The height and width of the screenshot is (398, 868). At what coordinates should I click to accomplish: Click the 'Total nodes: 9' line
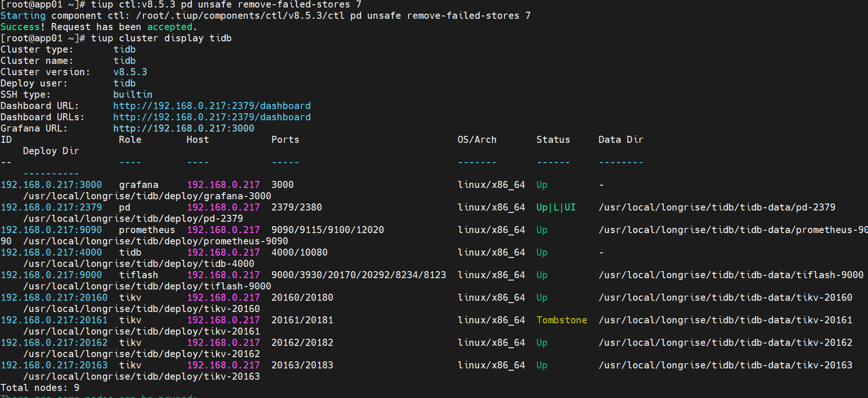coord(40,388)
